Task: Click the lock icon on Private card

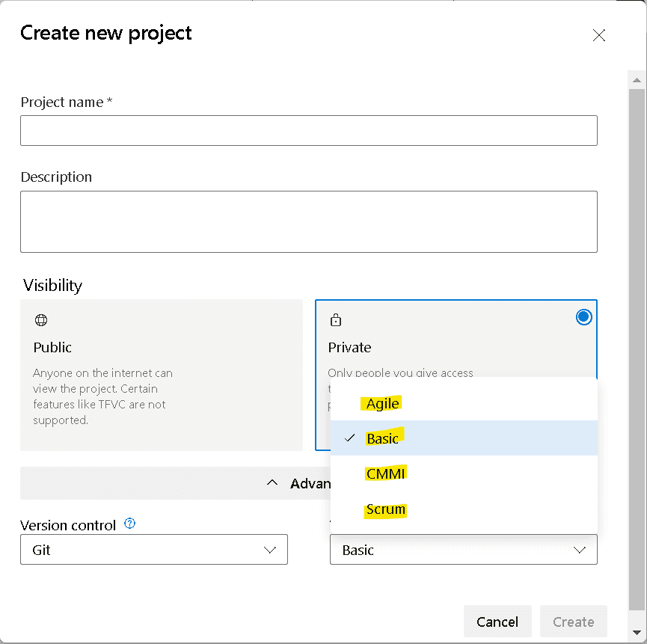Action: 336,320
